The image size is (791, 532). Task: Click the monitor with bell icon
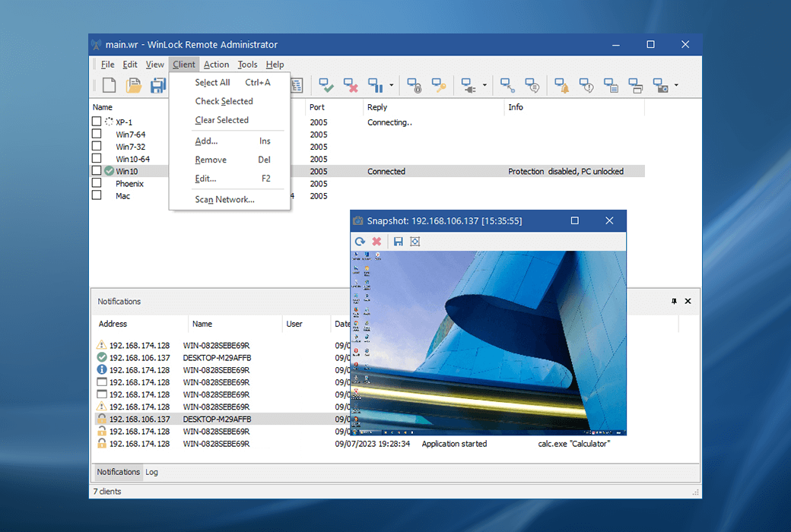(x=561, y=85)
